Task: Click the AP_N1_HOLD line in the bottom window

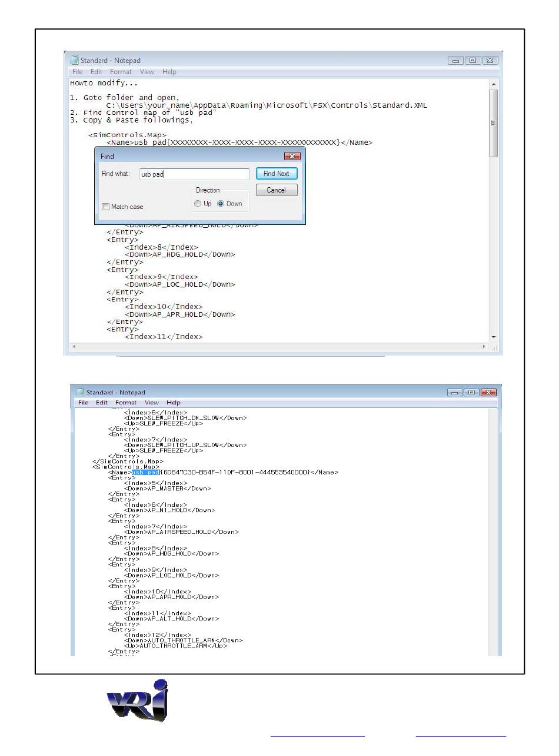Action: [x=169, y=510]
